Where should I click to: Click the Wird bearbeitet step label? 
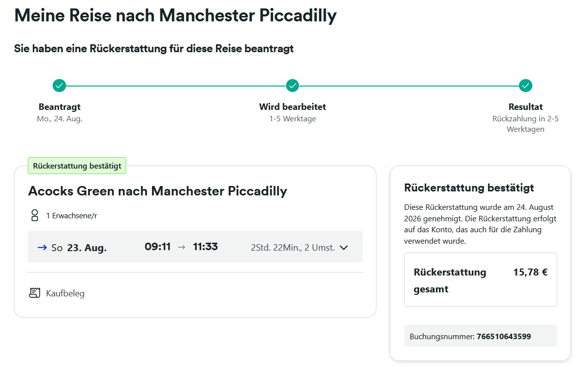(293, 107)
